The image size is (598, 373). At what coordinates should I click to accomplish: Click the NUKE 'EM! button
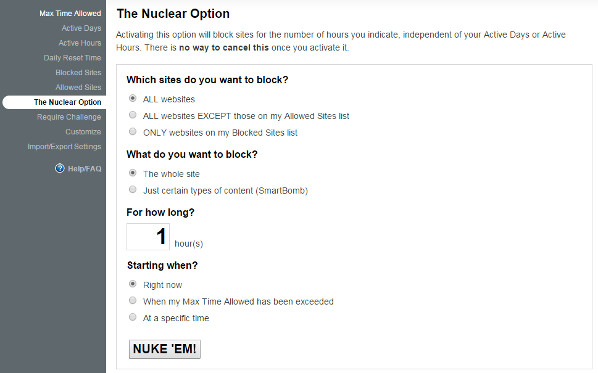[165, 349]
